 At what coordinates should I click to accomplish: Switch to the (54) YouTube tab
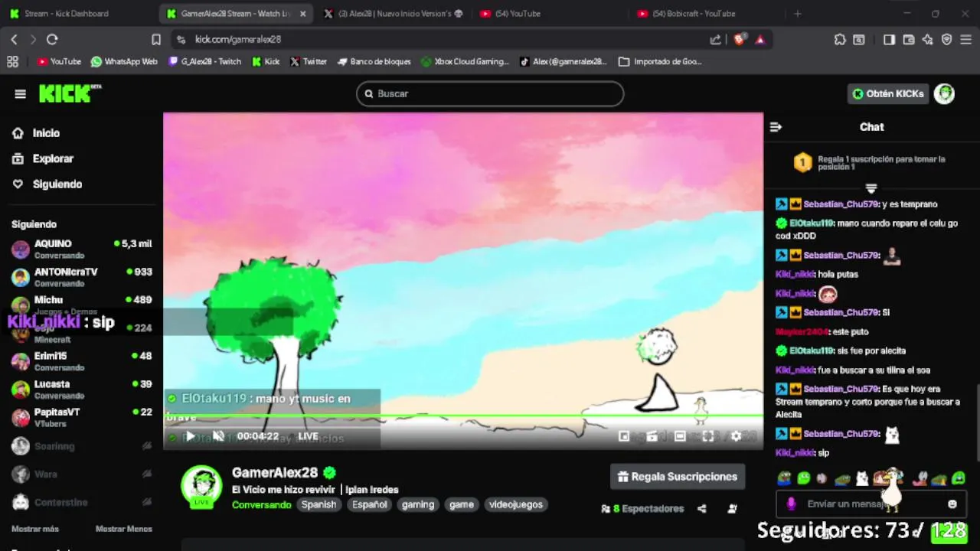[x=549, y=14]
